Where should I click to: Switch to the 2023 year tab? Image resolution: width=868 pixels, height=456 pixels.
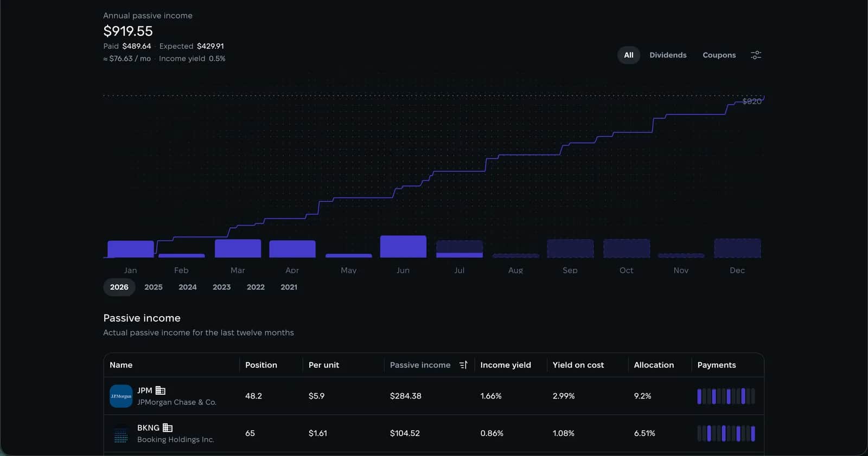[x=221, y=287]
